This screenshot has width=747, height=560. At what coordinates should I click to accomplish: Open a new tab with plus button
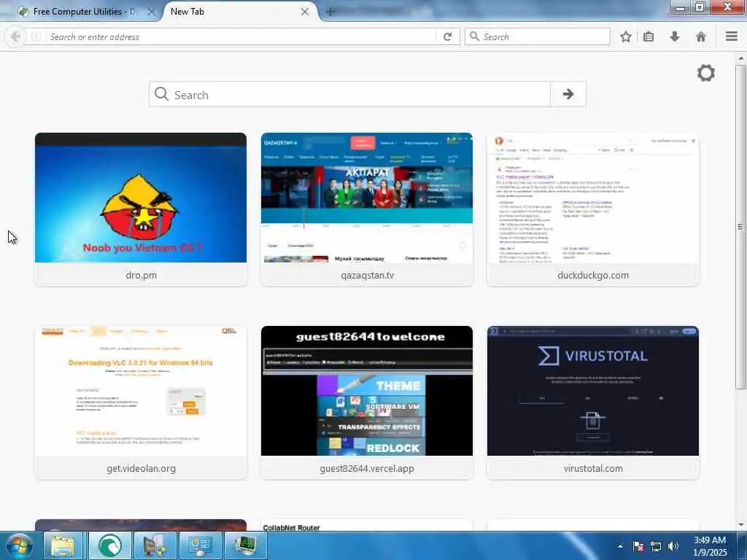click(330, 12)
